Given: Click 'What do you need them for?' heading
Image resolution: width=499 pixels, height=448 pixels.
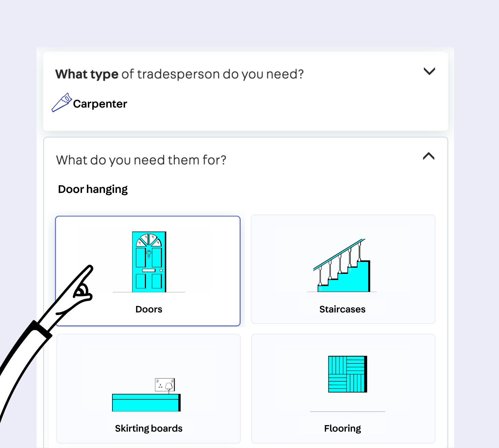Looking at the screenshot, I should tap(141, 160).
